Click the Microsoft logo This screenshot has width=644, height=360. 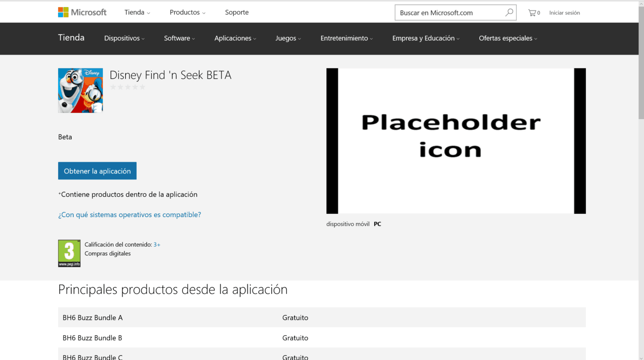pyautogui.click(x=82, y=12)
